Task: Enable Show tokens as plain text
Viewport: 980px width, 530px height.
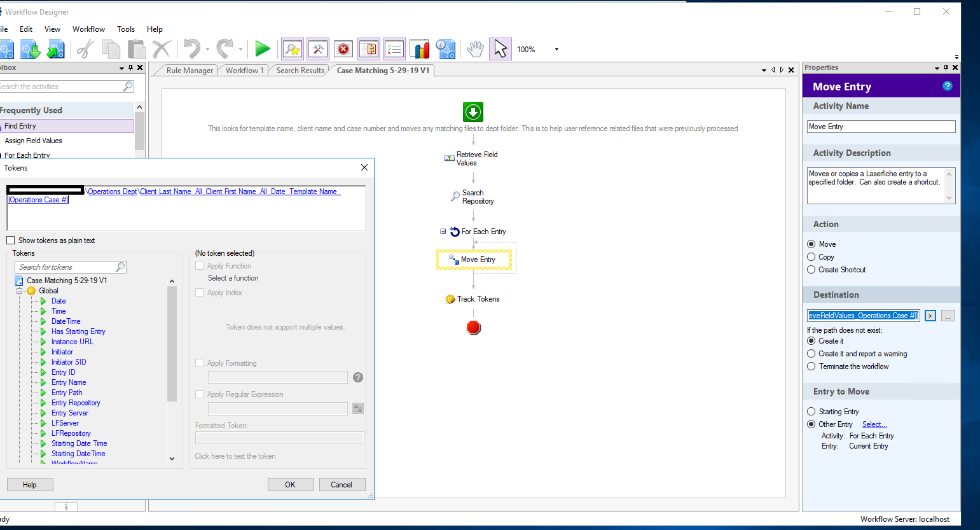Action: (x=10, y=241)
